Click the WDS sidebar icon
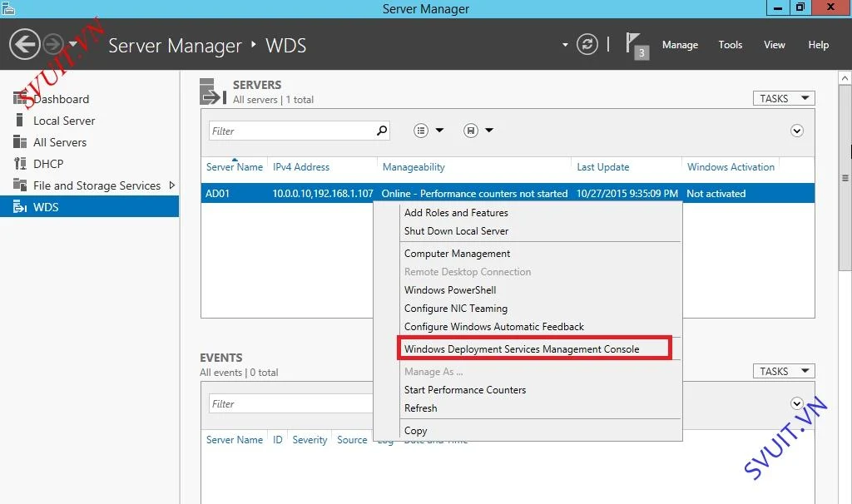The width and height of the screenshot is (852, 504). tap(20, 207)
